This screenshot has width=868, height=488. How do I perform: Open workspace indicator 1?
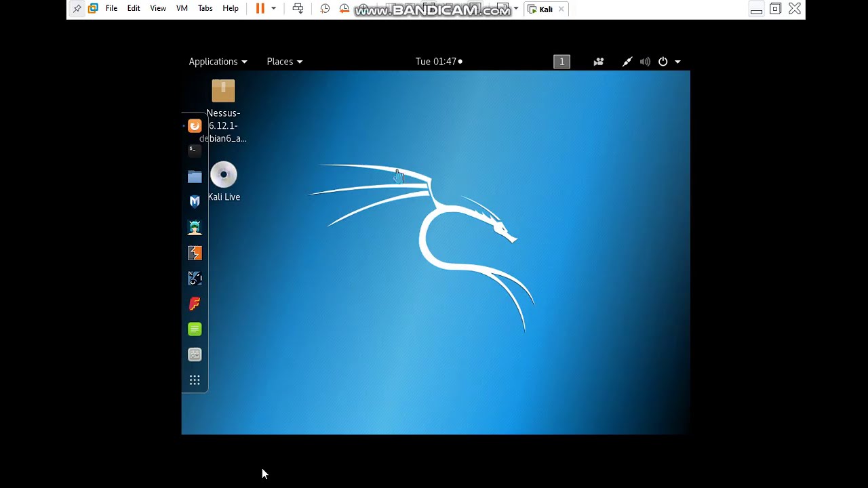tap(561, 62)
